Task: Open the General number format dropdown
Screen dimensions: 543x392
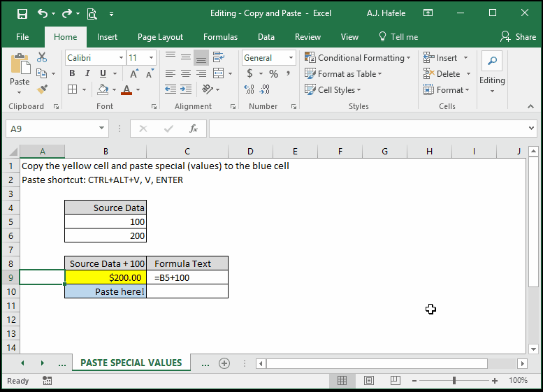Action: (x=291, y=57)
